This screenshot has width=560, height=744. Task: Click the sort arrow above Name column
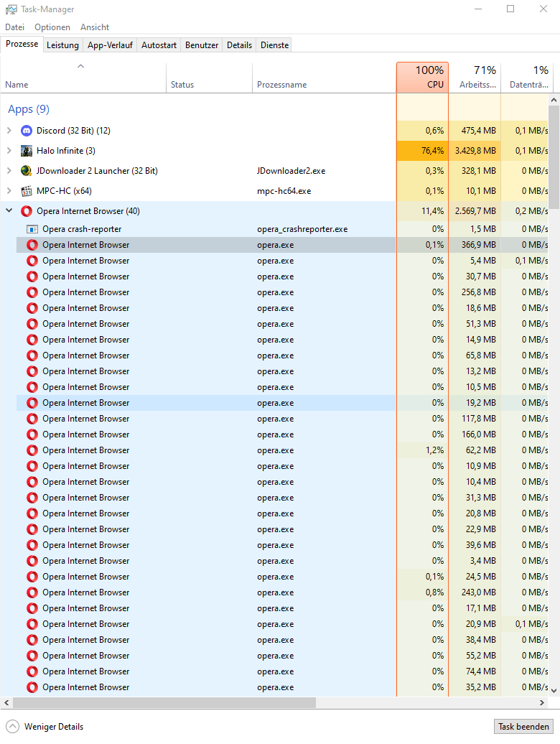pos(80,66)
